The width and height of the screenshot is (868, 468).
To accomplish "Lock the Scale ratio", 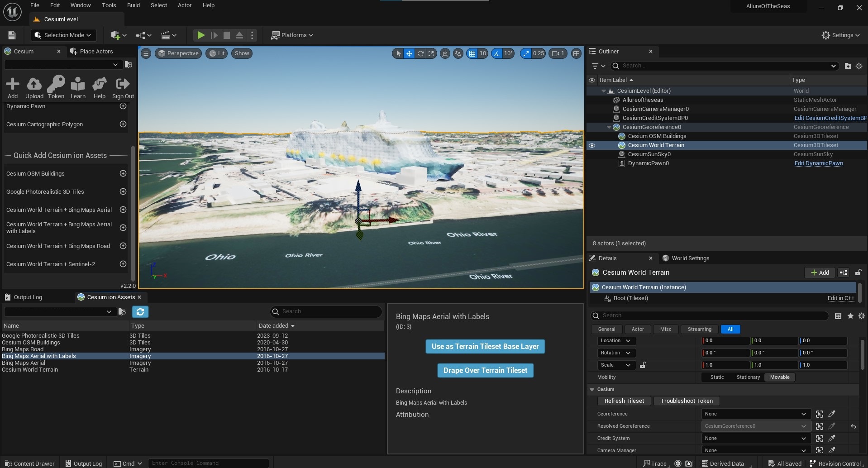I will click(x=643, y=365).
